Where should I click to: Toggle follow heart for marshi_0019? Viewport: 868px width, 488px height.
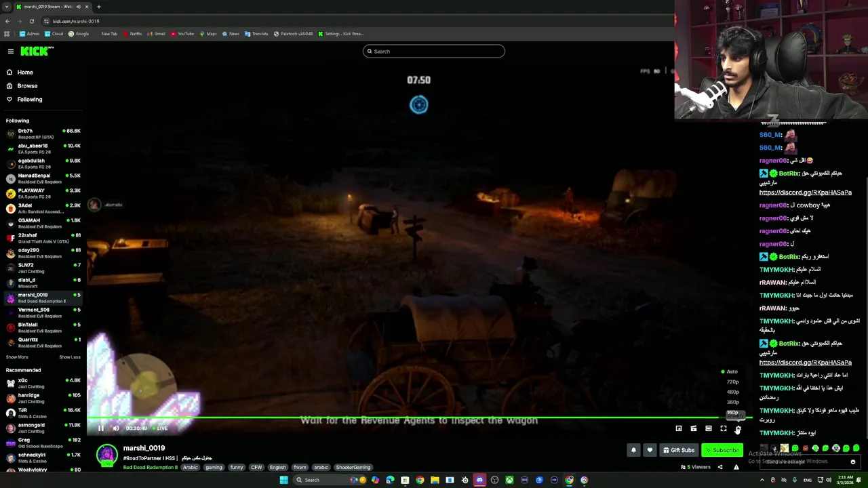[650, 450]
